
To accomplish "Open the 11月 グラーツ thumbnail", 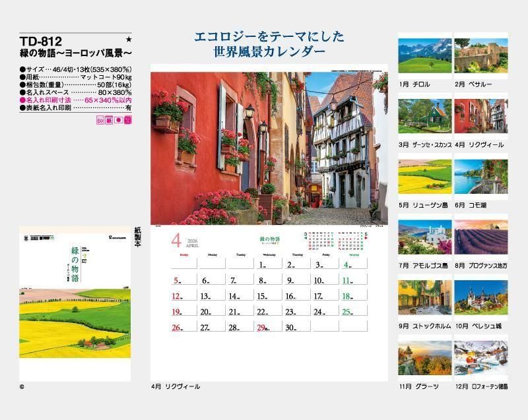I will pos(424,358).
